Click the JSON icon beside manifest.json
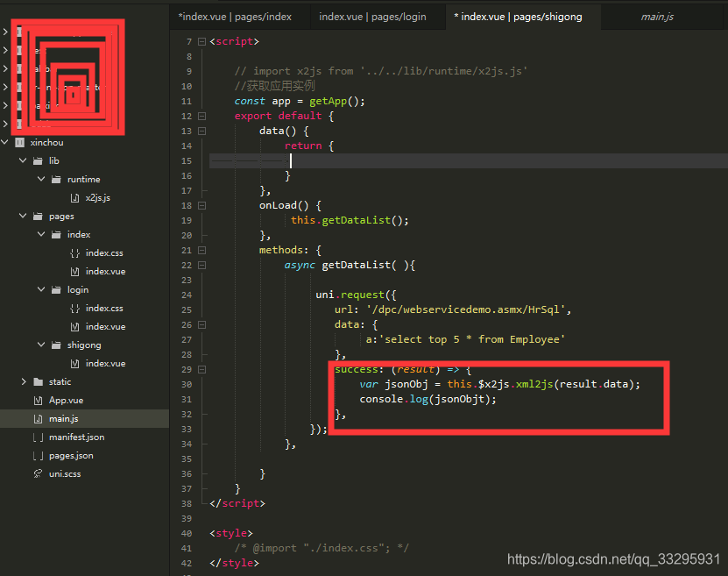Image resolution: width=728 pixels, height=576 pixels. click(x=40, y=437)
